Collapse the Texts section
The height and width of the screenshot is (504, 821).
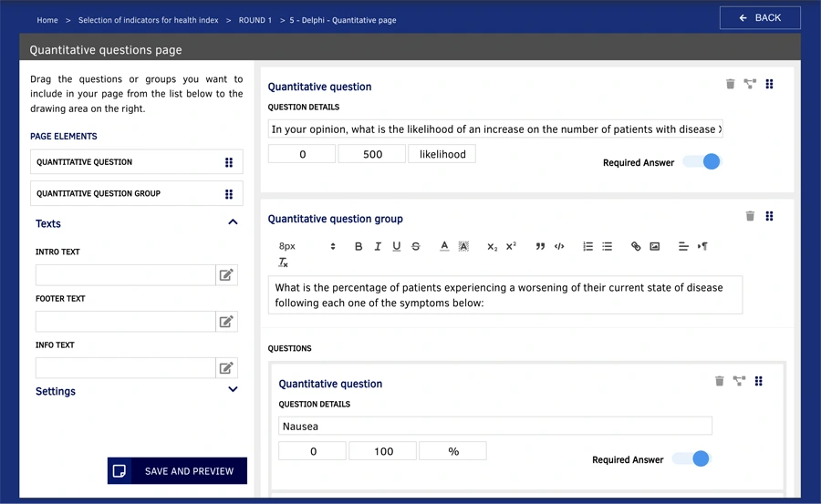(x=233, y=222)
